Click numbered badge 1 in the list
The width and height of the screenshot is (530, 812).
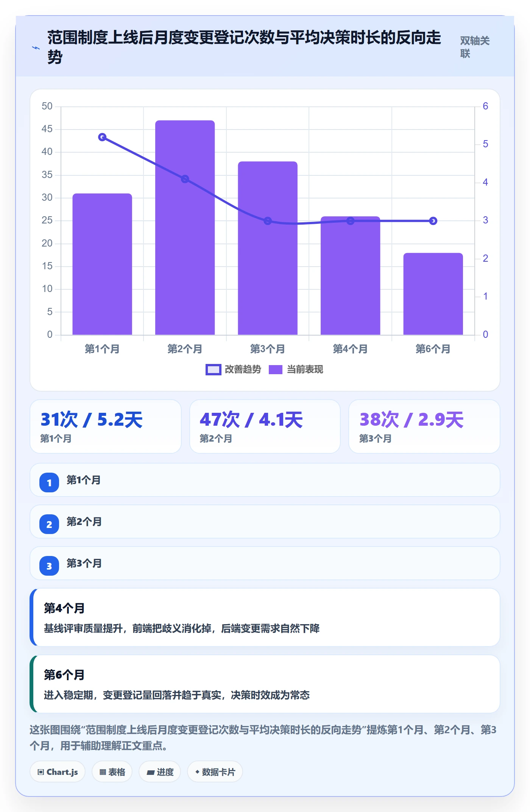coord(49,483)
